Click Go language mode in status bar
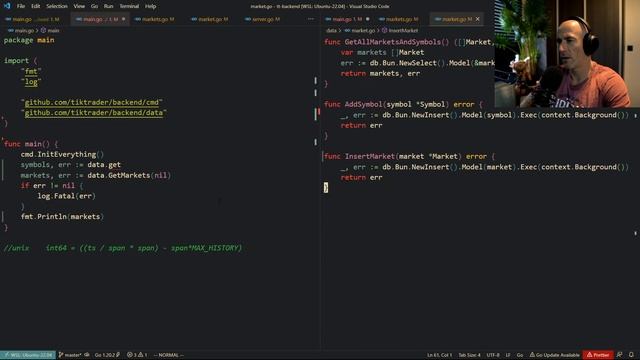This screenshot has height=360, width=640. [x=520, y=355]
